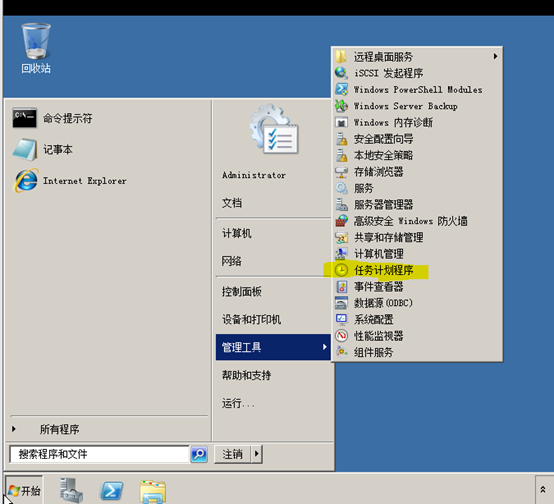The width and height of the screenshot is (554, 504).
Task: Open the PowerShell icon in the taskbar
Action: [x=112, y=491]
